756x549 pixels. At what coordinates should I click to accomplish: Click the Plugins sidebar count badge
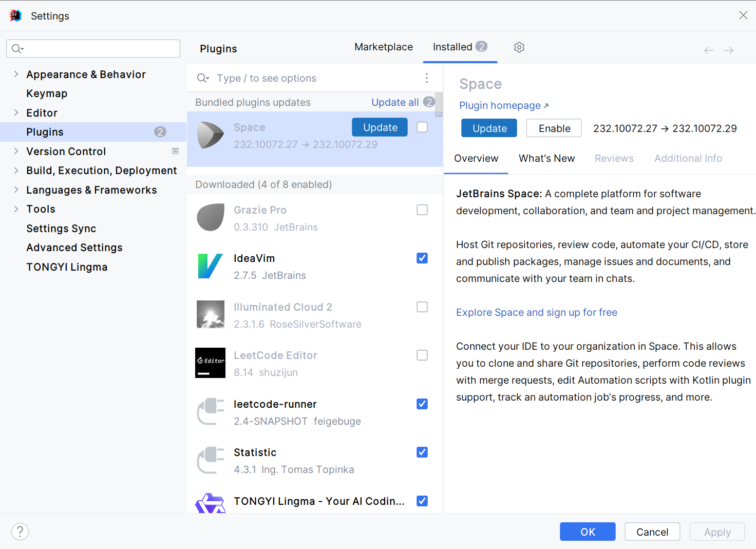coord(160,132)
